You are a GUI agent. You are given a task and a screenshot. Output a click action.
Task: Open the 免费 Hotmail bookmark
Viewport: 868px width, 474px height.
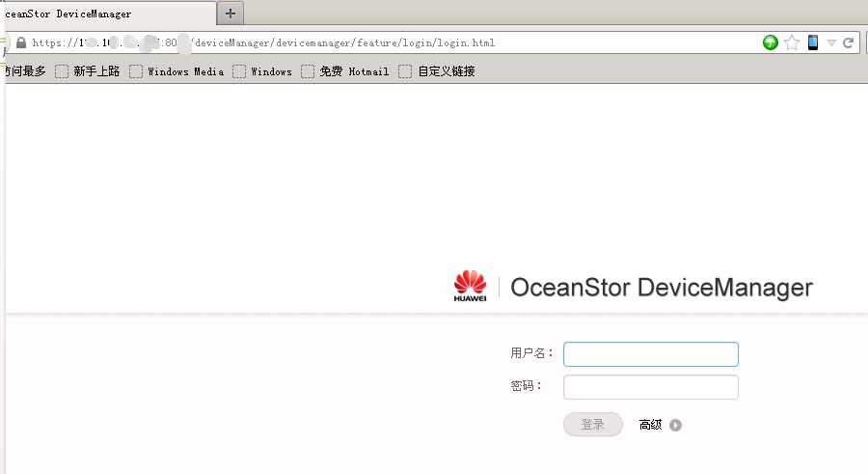tap(345, 71)
